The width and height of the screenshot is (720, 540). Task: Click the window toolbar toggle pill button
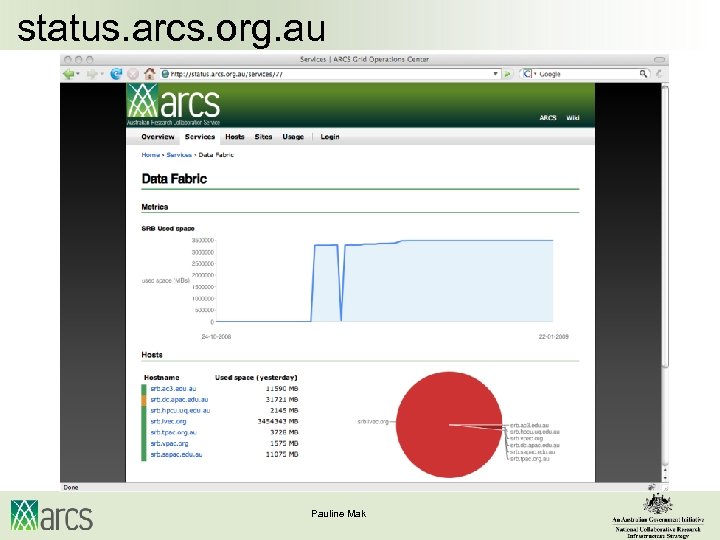point(659,59)
